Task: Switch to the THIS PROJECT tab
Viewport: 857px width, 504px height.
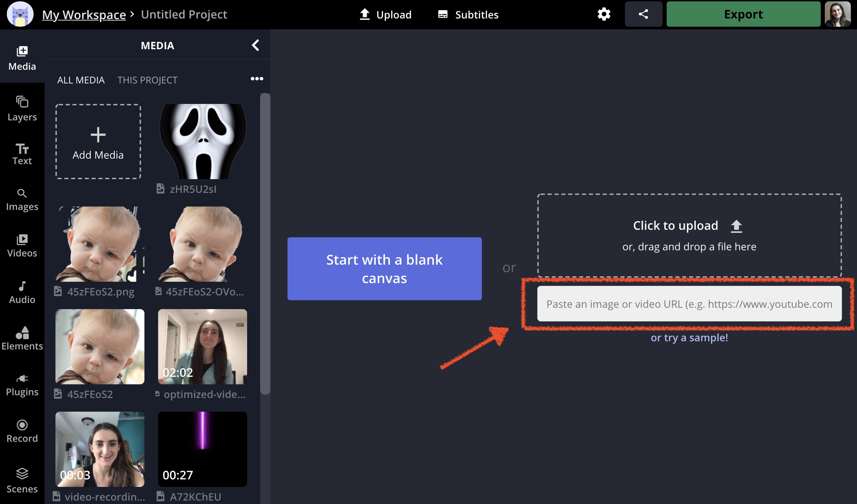Action: pyautogui.click(x=148, y=80)
